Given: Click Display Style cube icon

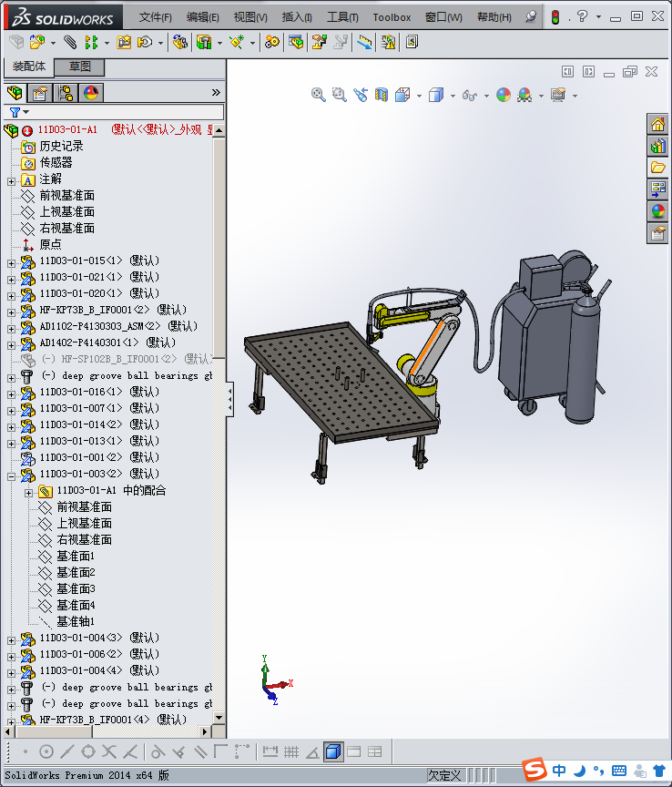Looking at the screenshot, I should pyautogui.click(x=436, y=95).
